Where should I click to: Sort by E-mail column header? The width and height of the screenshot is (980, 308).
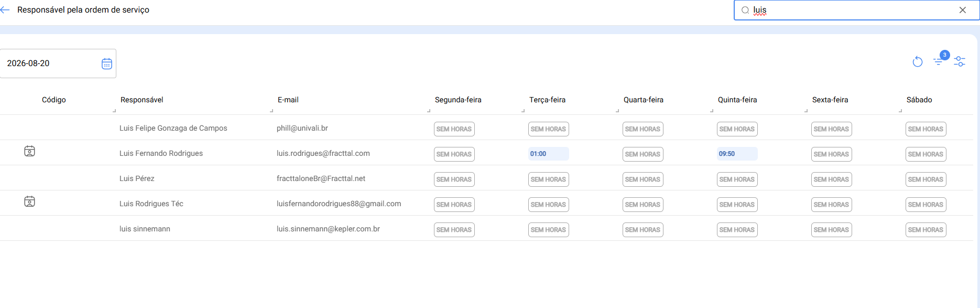tap(288, 100)
